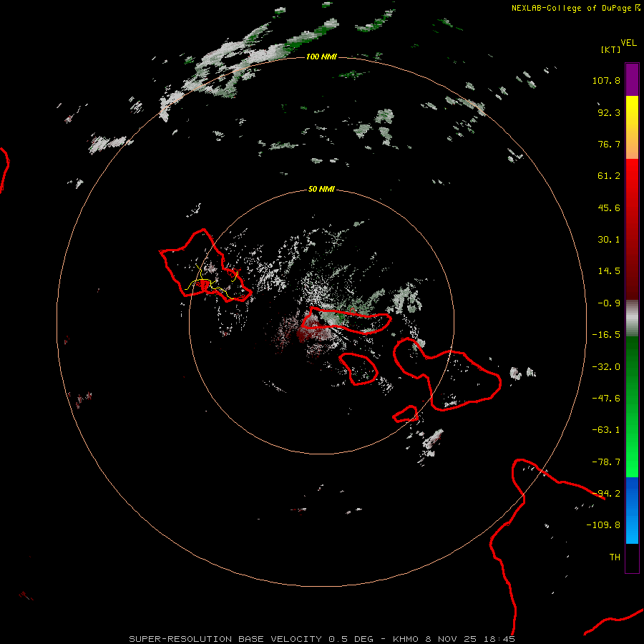Click the -16.5 legend value
Viewport: 644px width, 644px height.
(606, 335)
